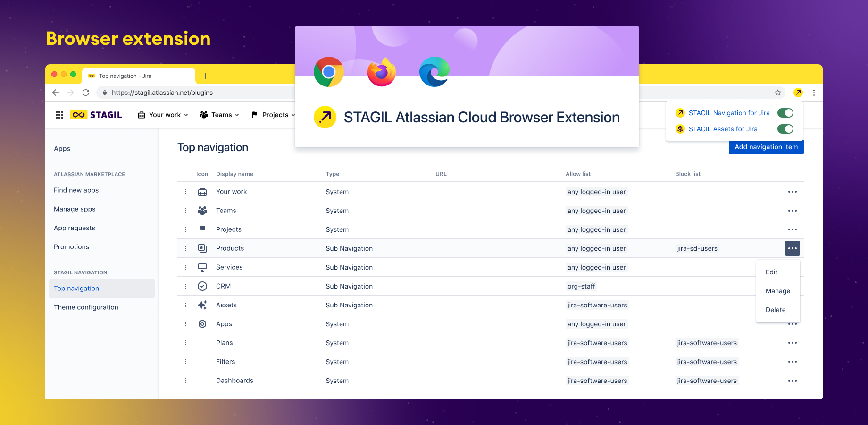Open a new browser tab
This screenshot has height=425, width=868.
[206, 76]
